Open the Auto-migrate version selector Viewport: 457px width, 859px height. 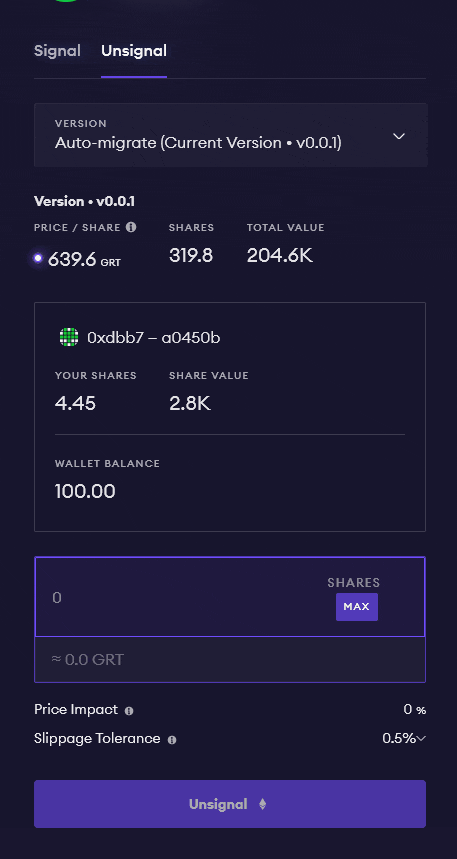tap(231, 135)
